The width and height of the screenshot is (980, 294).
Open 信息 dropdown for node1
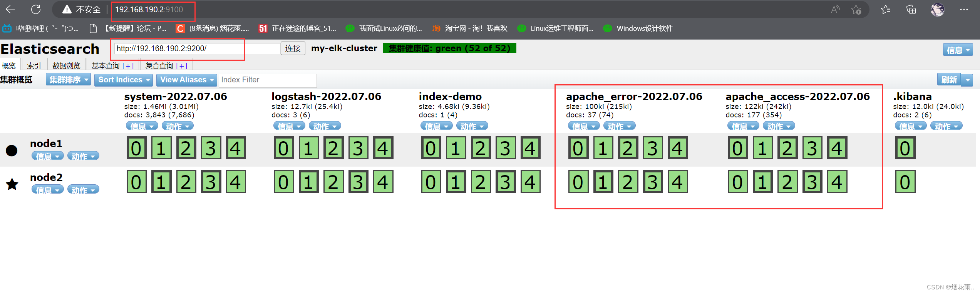47,156
